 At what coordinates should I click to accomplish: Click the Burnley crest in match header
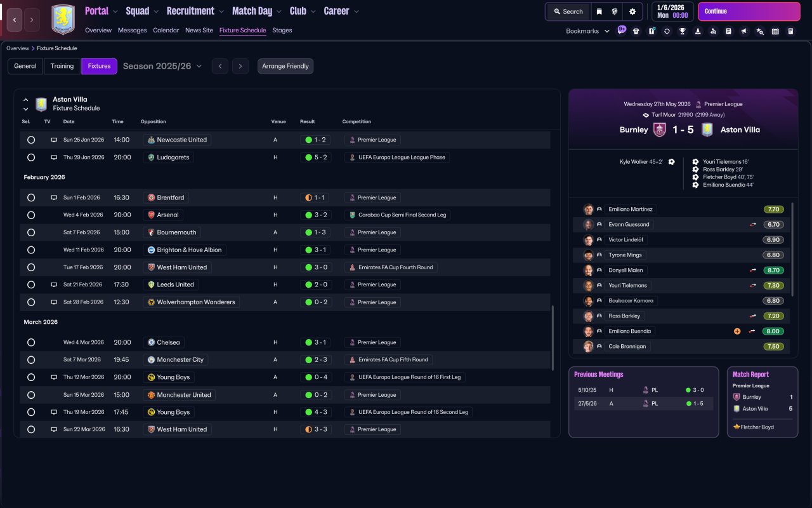[x=660, y=130]
